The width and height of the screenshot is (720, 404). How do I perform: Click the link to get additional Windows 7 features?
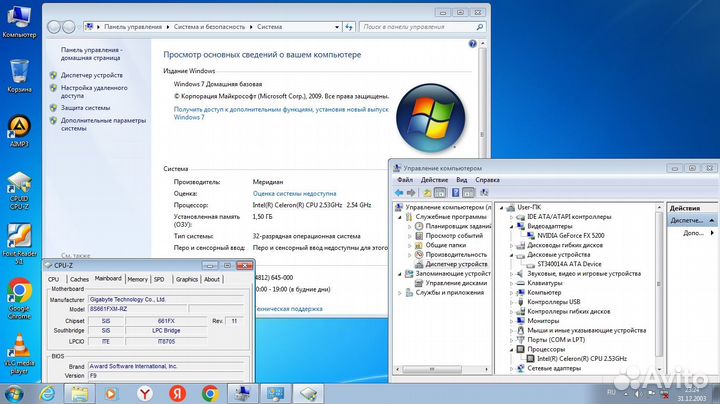coord(281,113)
